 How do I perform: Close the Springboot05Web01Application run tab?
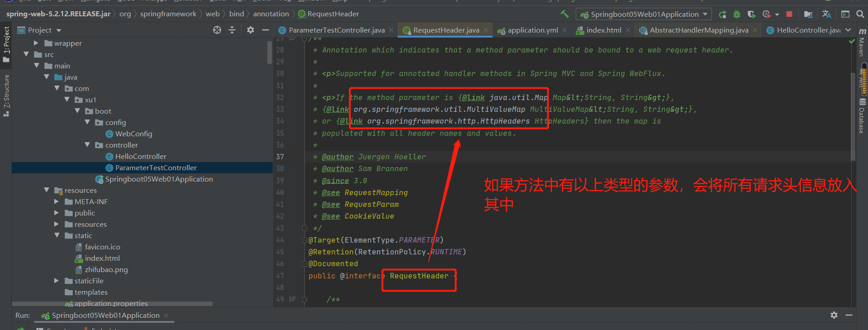pyautogui.click(x=166, y=316)
